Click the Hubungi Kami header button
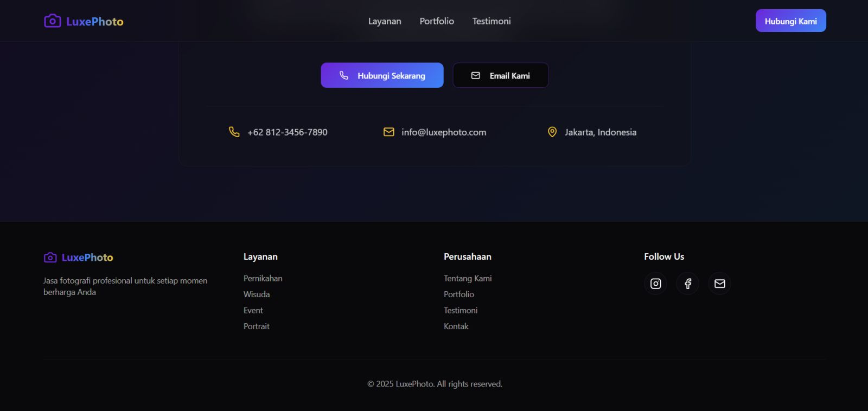The image size is (868, 411). [790, 21]
